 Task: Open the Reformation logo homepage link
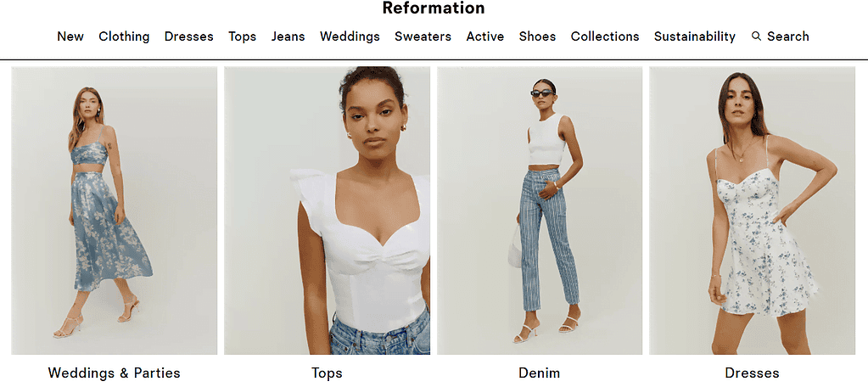(x=434, y=8)
